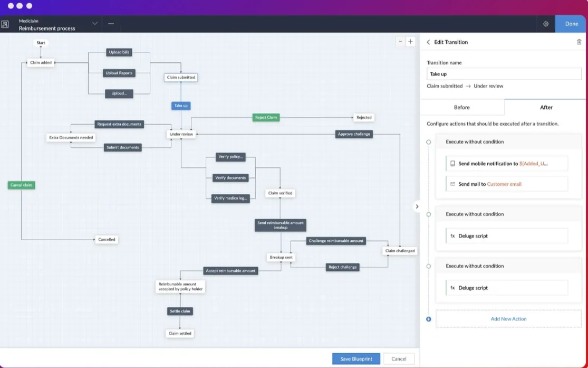
Task: Collapse the side panel with chevron handle
Action: 417,206
